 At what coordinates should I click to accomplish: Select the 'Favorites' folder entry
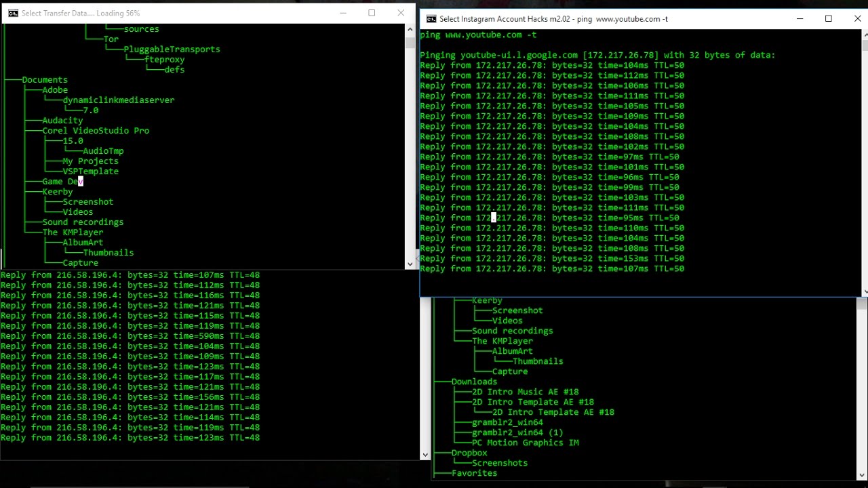[x=474, y=473]
